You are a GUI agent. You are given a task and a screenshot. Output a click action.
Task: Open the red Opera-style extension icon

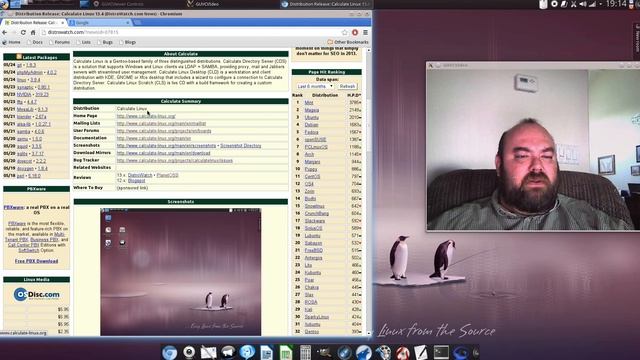pyautogui.click(x=355, y=32)
